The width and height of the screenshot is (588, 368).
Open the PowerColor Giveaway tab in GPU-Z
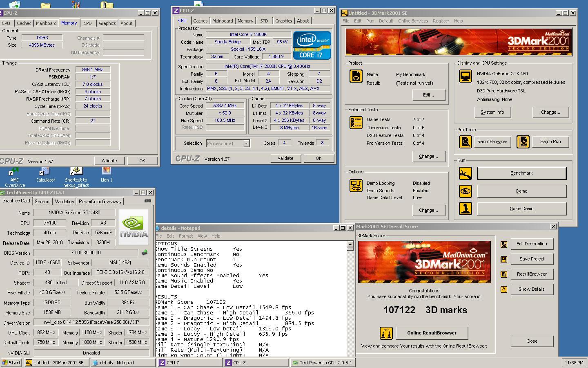click(100, 202)
